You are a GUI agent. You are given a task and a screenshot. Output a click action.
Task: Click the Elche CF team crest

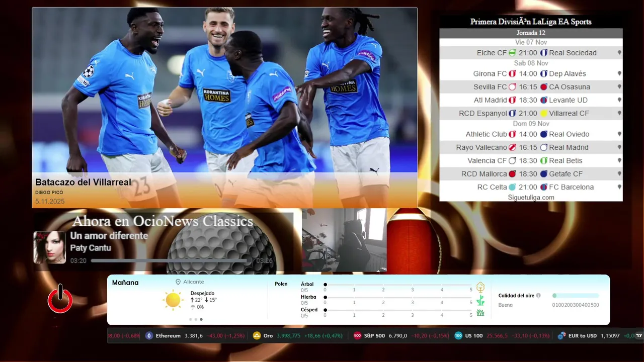tap(512, 53)
